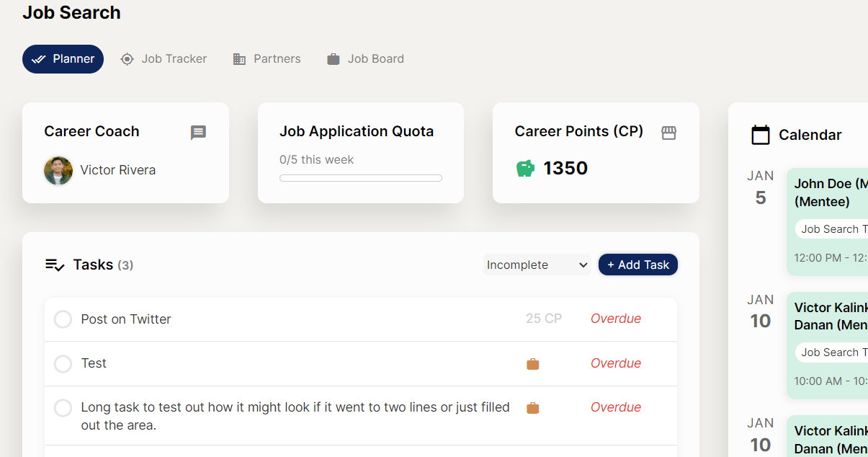Switch to the Planner tab
Viewport: 868px width, 457px height.
[x=63, y=59]
